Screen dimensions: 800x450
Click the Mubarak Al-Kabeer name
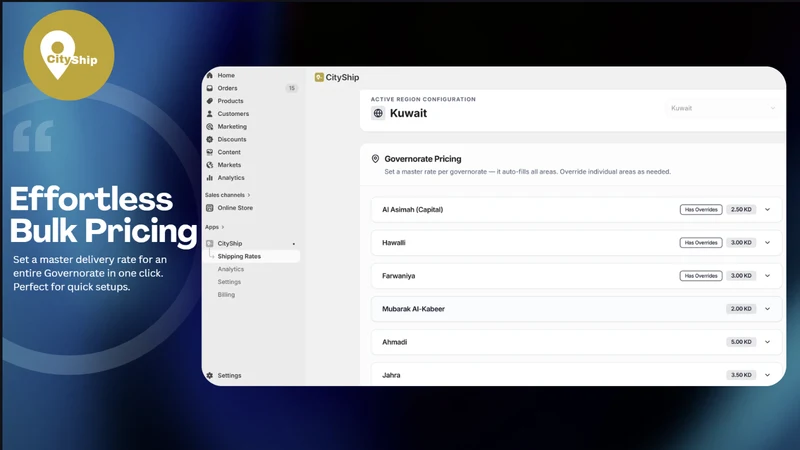[x=413, y=309]
